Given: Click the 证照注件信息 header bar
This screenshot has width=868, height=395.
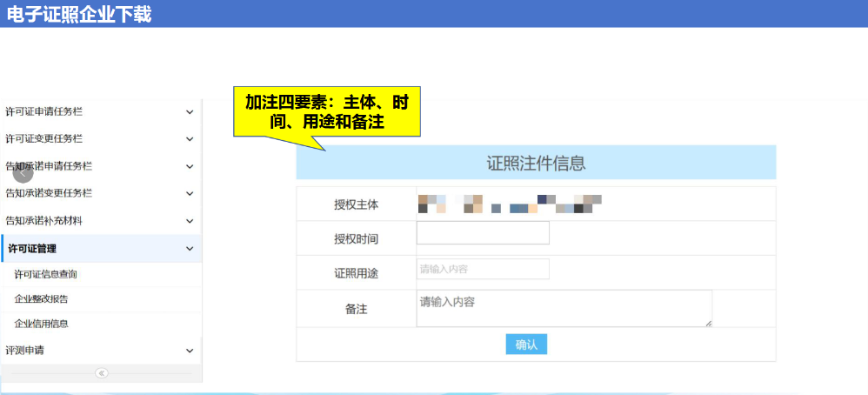Looking at the screenshot, I should click(x=536, y=163).
